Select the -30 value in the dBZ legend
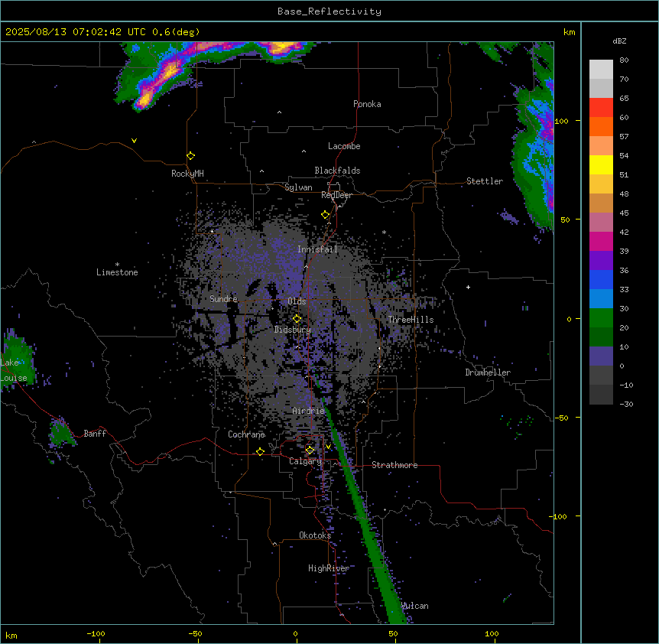This screenshot has height=644, width=659. click(x=626, y=405)
